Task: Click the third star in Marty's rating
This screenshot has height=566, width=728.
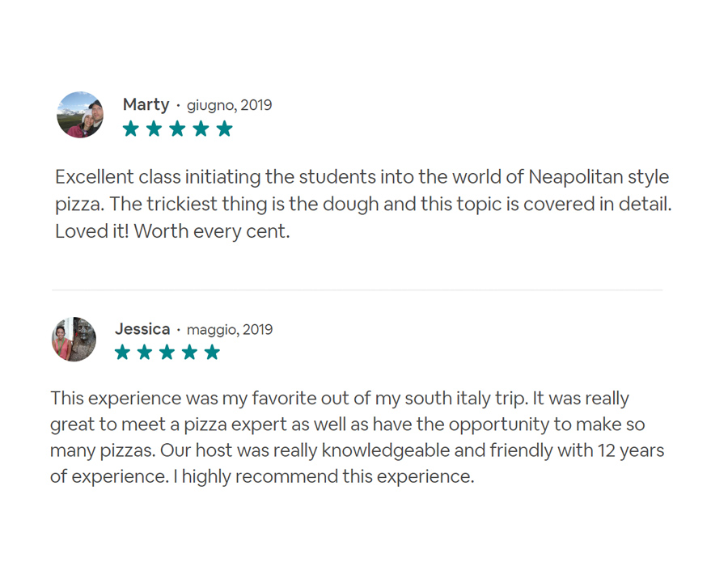Action: [177, 129]
